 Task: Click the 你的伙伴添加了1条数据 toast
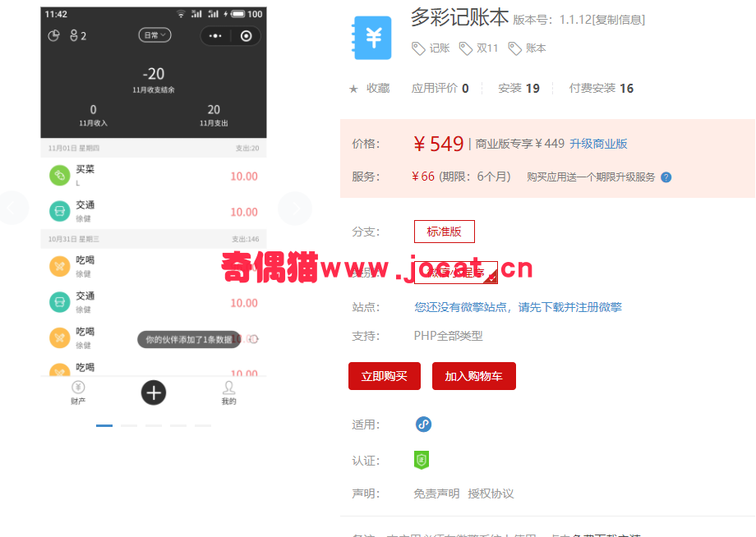coord(189,340)
